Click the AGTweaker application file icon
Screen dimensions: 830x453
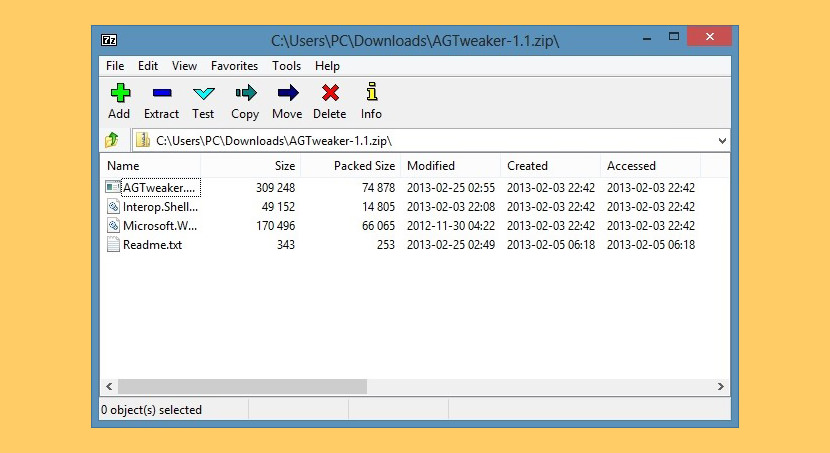tap(112, 187)
